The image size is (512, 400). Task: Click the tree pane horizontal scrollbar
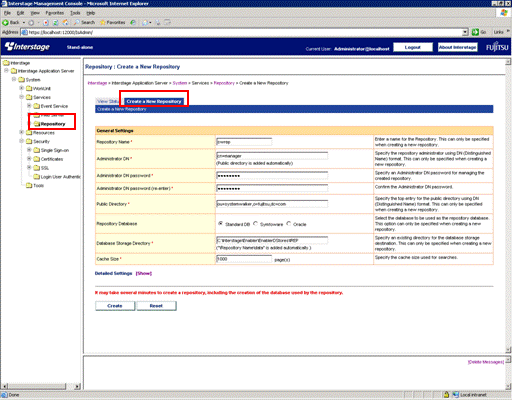[x=41, y=386]
